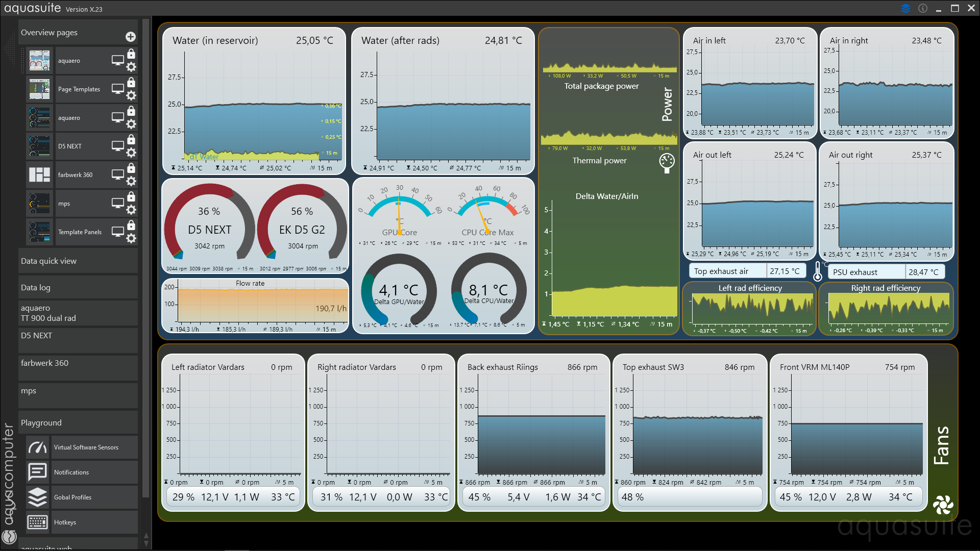Toggle lock on the mps overview page
Screen dimensions: 980x551
click(131, 197)
